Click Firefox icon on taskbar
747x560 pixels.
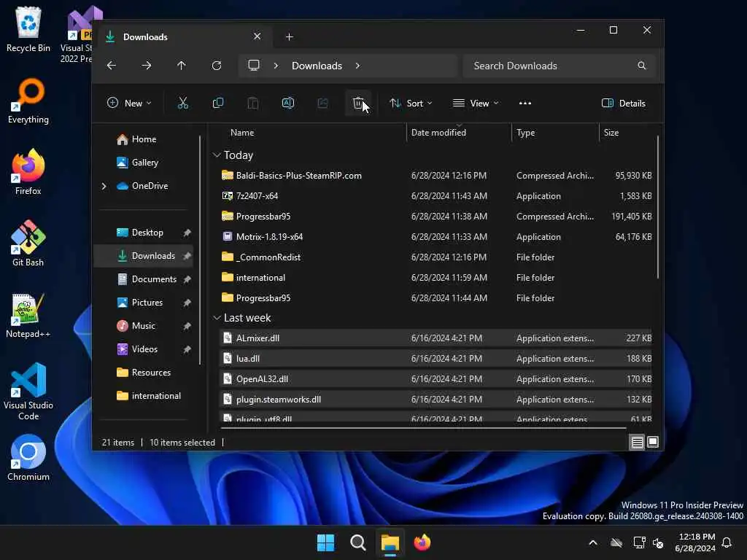coord(422,542)
